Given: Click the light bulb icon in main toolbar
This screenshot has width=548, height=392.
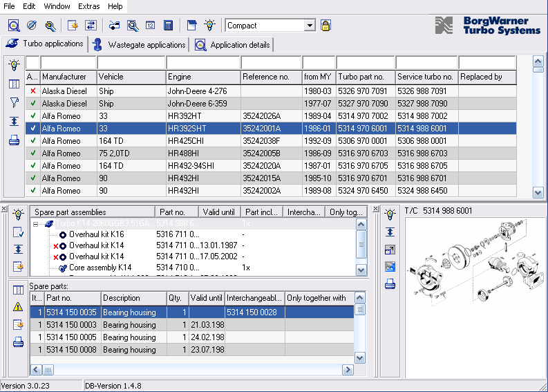Looking at the screenshot, I should click(x=209, y=26).
